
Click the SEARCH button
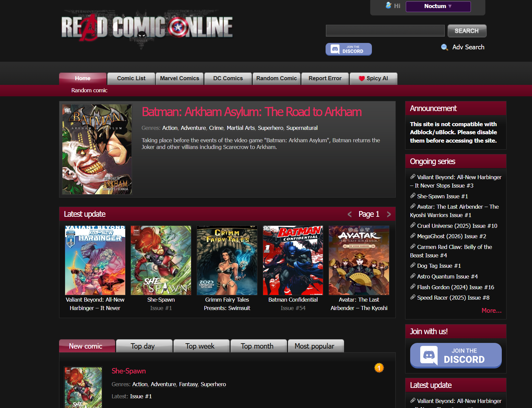click(x=467, y=31)
